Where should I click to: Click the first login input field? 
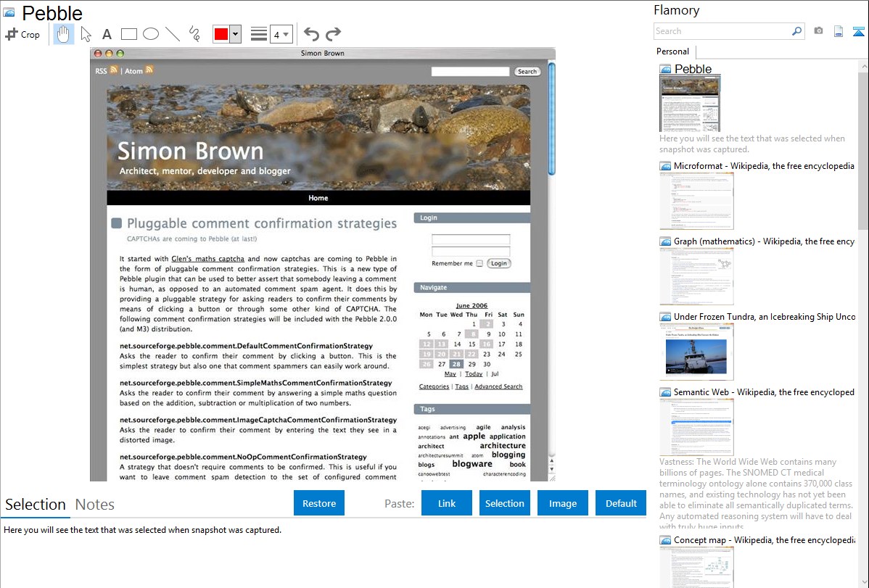pos(471,239)
